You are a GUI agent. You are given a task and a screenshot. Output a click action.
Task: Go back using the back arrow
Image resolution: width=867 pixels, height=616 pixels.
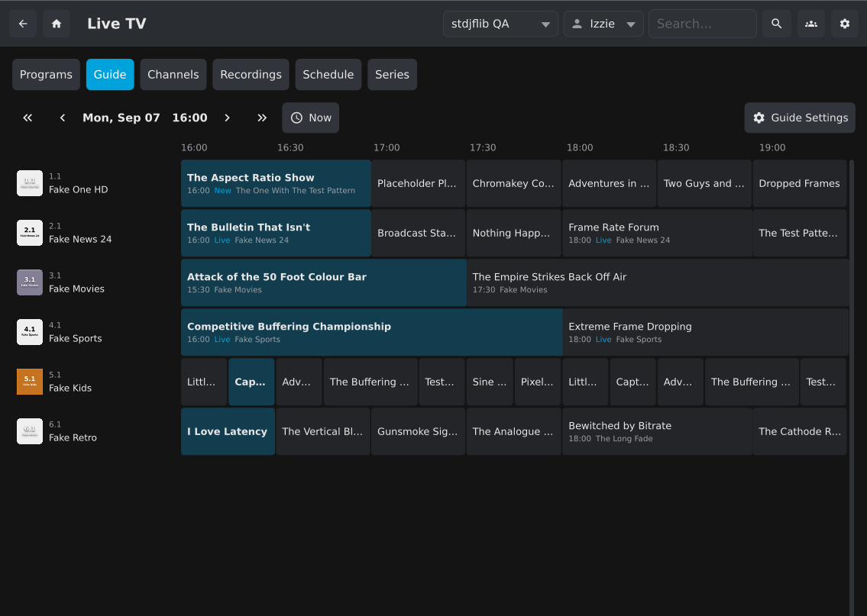tap(23, 24)
